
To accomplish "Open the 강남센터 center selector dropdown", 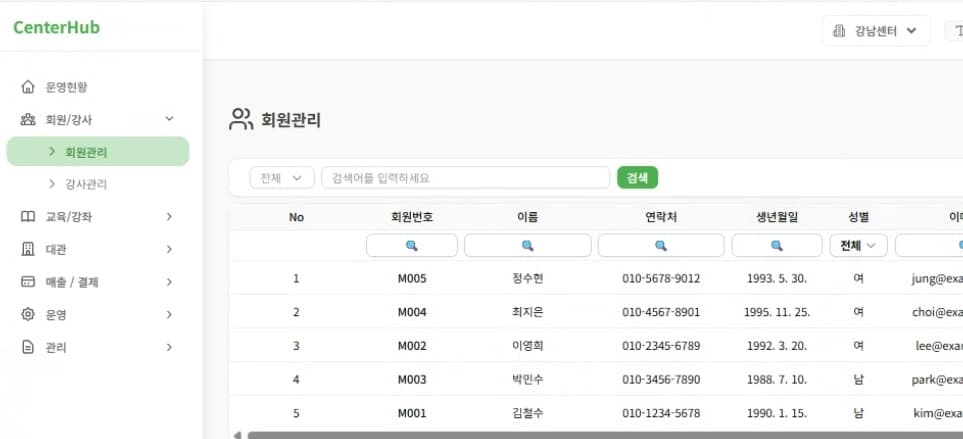I will [875, 31].
